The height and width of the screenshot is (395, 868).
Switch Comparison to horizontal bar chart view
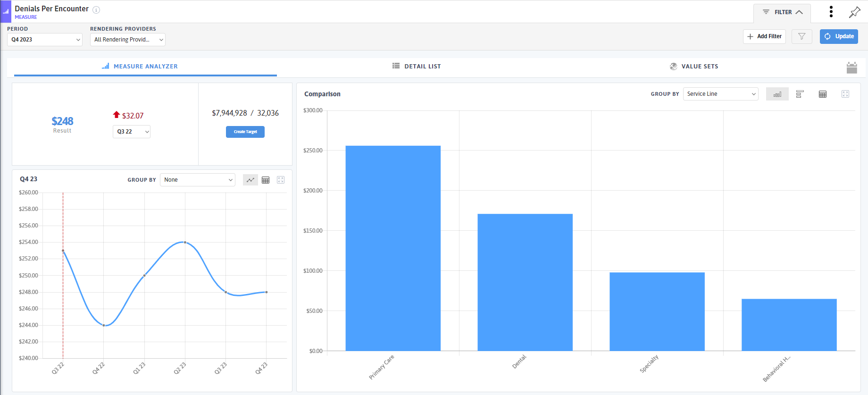coord(800,94)
